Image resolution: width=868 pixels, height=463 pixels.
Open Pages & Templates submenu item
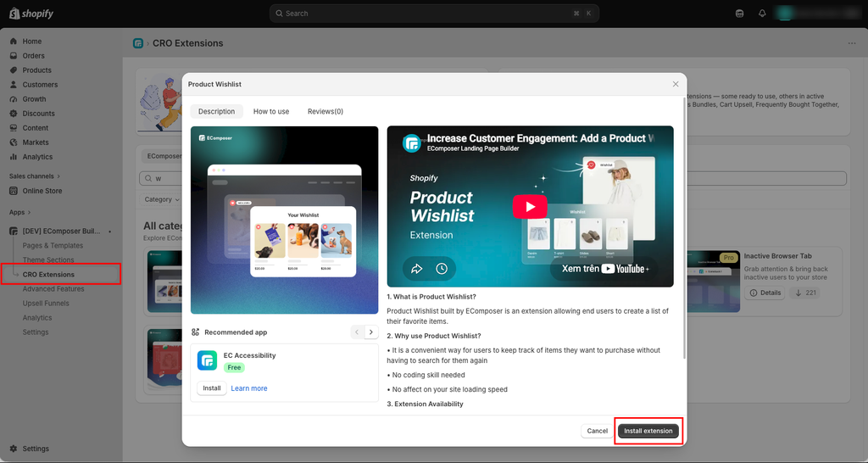tap(53, 245)
